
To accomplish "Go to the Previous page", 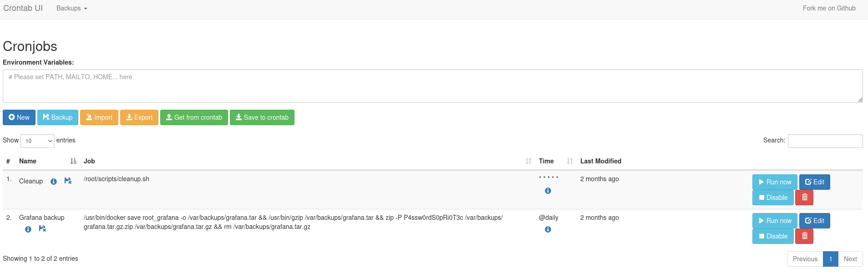I will tap(805, 259).
